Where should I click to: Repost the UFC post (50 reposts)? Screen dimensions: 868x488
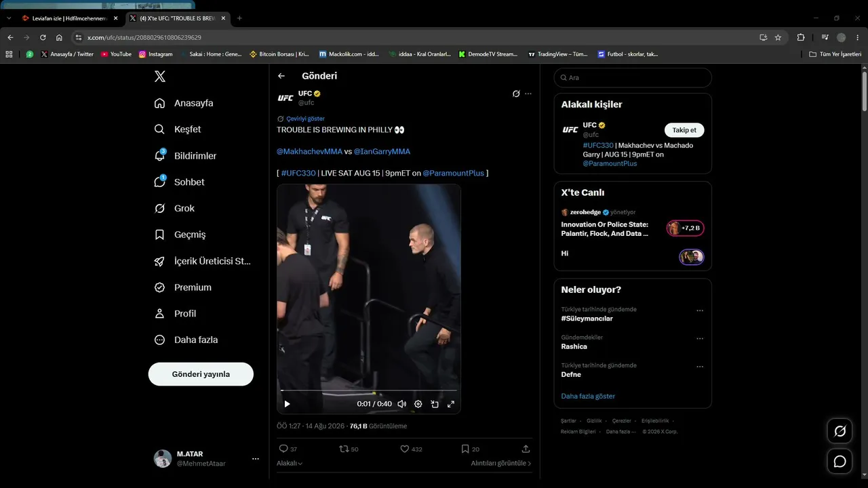[349, 449]
